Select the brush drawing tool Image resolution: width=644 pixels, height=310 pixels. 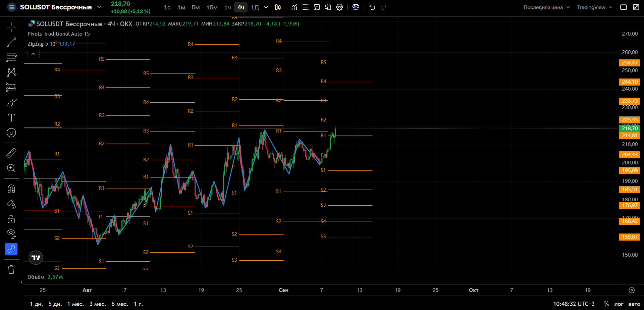[11, 103]
